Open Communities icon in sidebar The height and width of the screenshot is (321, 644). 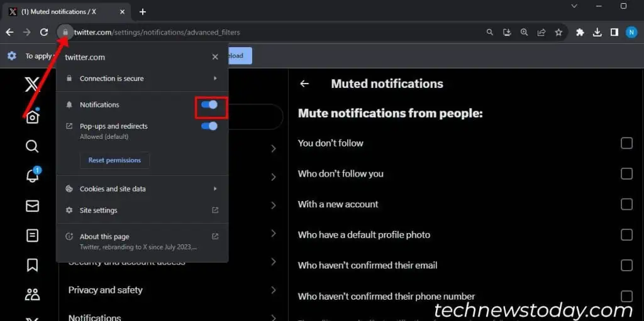click(x=33, y=294)
